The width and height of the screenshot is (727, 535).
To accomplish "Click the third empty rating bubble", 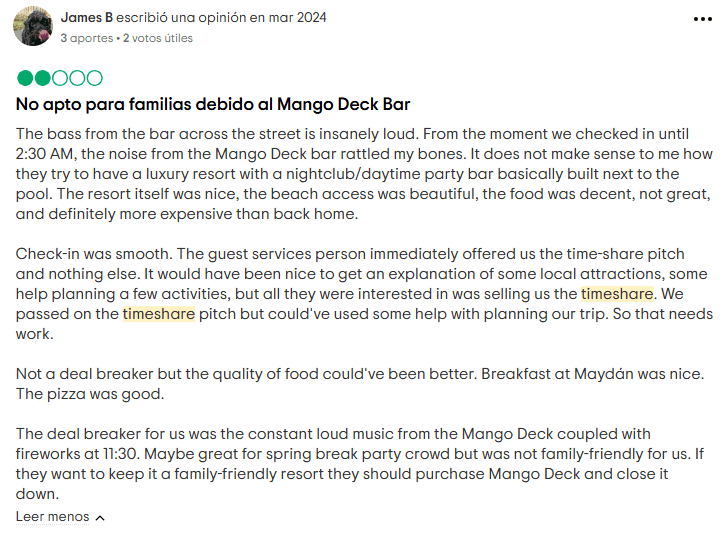I will [59, 78].
